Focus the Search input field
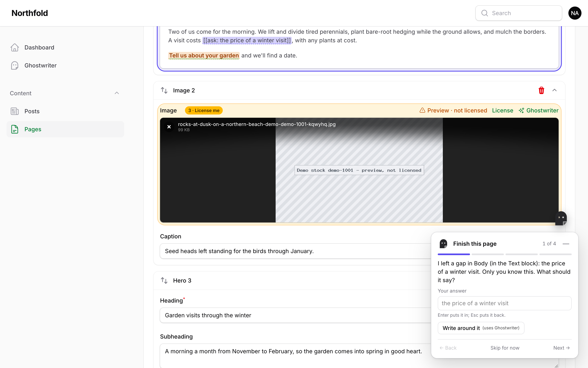The image size is (588, 368). click(519, 13)
